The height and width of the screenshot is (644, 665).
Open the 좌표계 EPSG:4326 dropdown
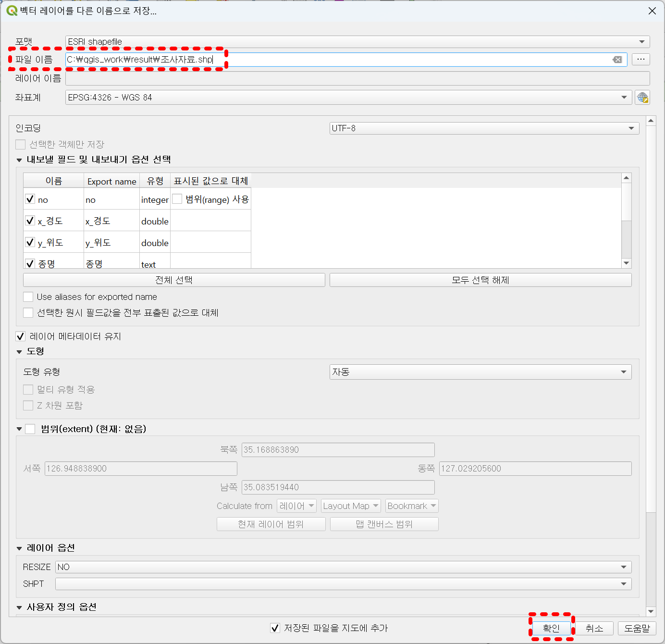coord(348,98)
